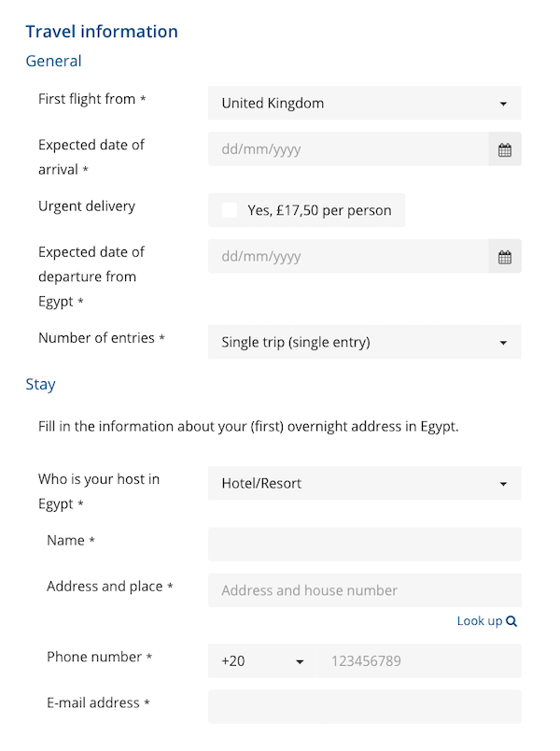Click the Look up magnifier icon

[x=511, y=621]
